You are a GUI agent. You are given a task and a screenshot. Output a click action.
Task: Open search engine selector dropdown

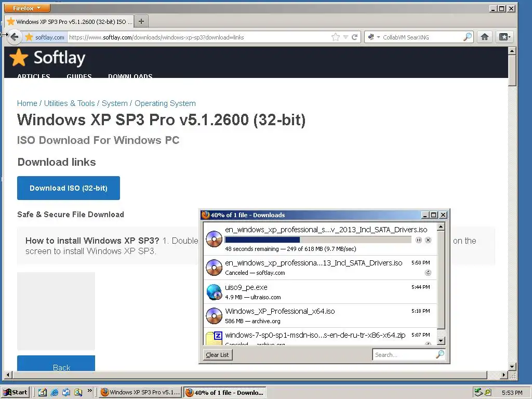point(374,37)
